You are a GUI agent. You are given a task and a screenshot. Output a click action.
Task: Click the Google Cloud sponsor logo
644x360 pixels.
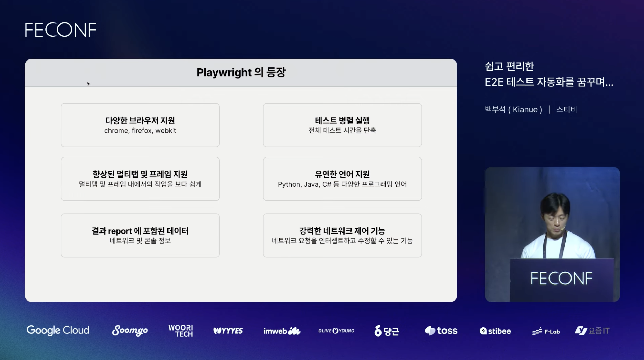(x=58, y=330)
